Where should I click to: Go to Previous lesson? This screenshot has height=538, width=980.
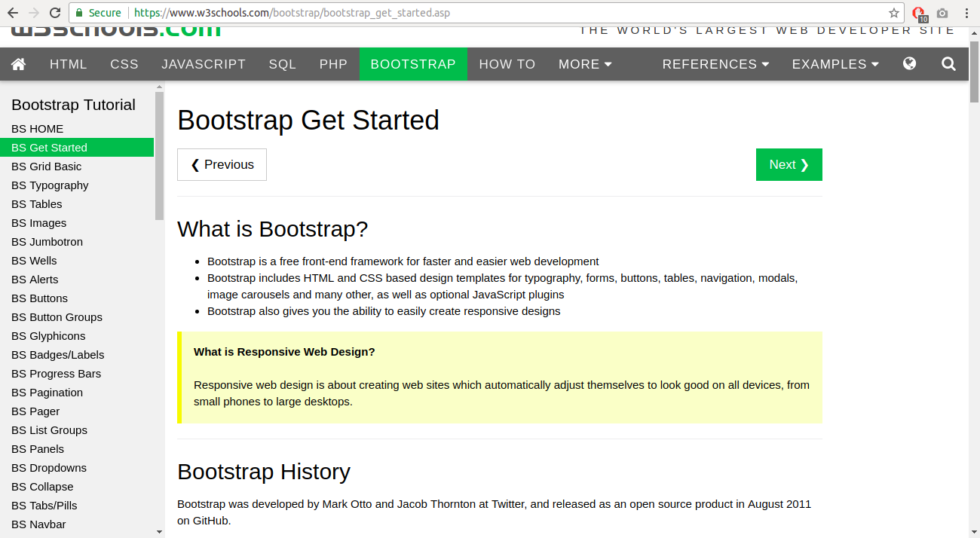(222, 164)
